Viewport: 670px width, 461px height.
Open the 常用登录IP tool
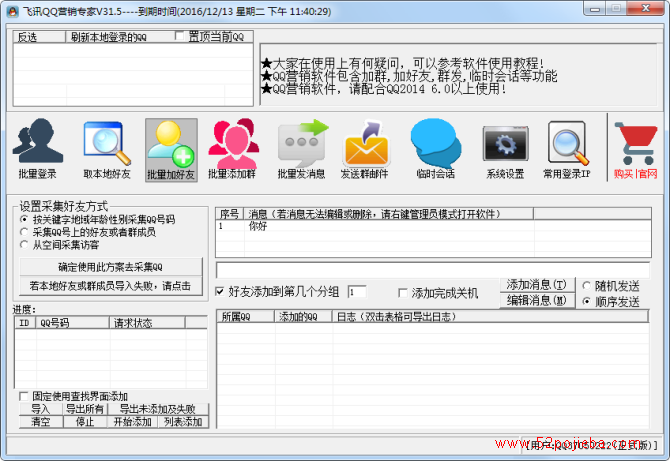coord(567,149)
